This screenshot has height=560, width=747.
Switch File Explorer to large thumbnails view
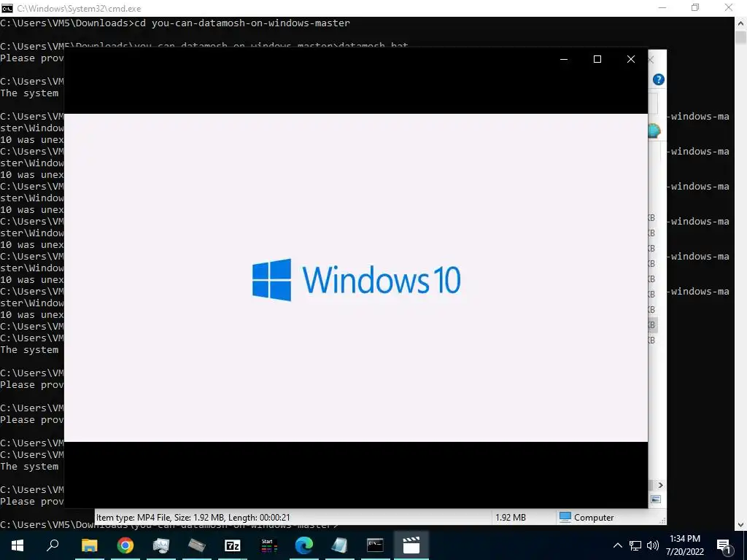click(x=656, y=499)
